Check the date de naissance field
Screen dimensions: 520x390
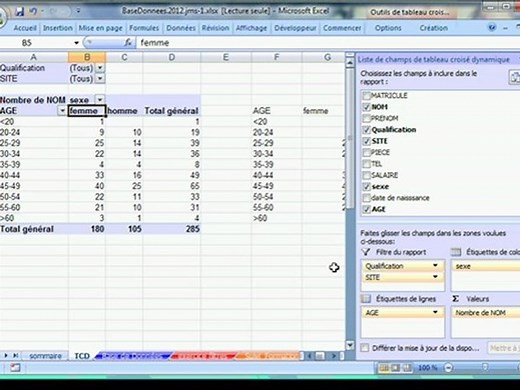coord(366,198)
